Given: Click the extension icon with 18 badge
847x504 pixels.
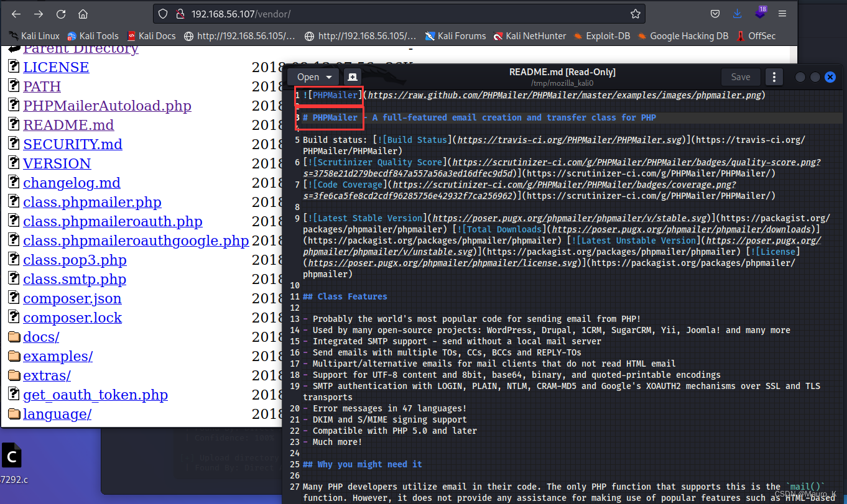Looking at the screenshot, I should [x=760, y=13].
